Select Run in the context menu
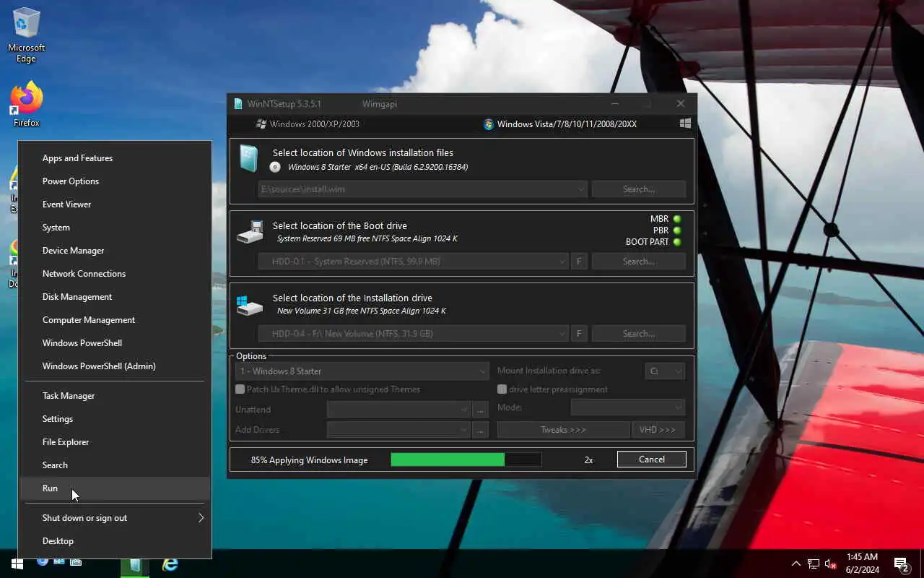 coord(115,488)
